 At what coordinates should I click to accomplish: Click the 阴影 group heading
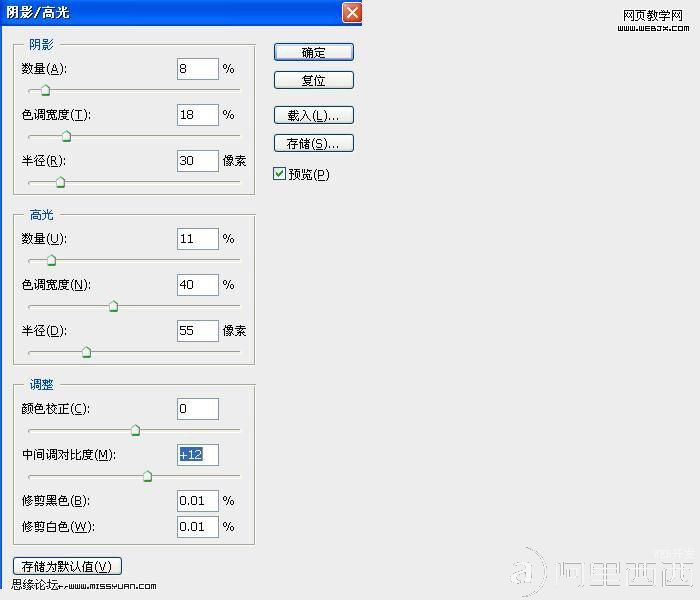41,45
